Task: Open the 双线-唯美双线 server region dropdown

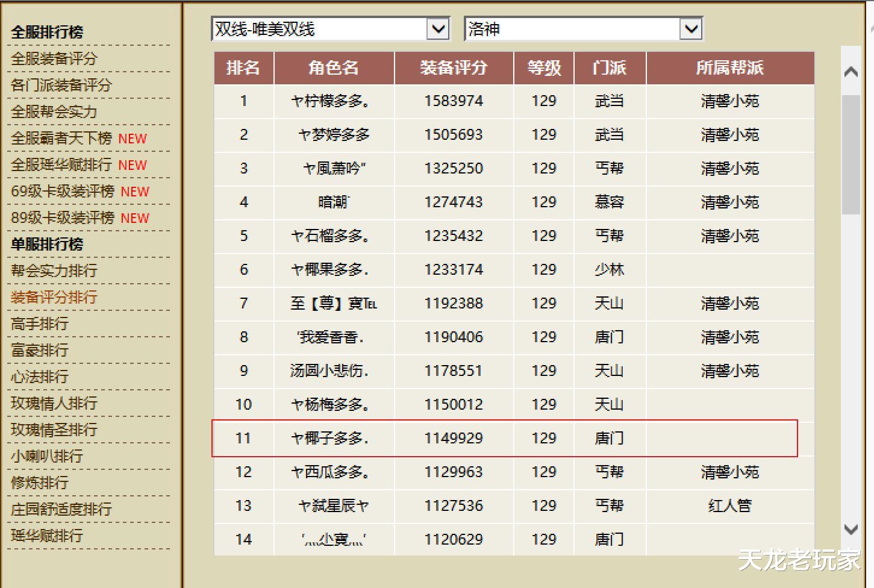Action: point(331,29)
